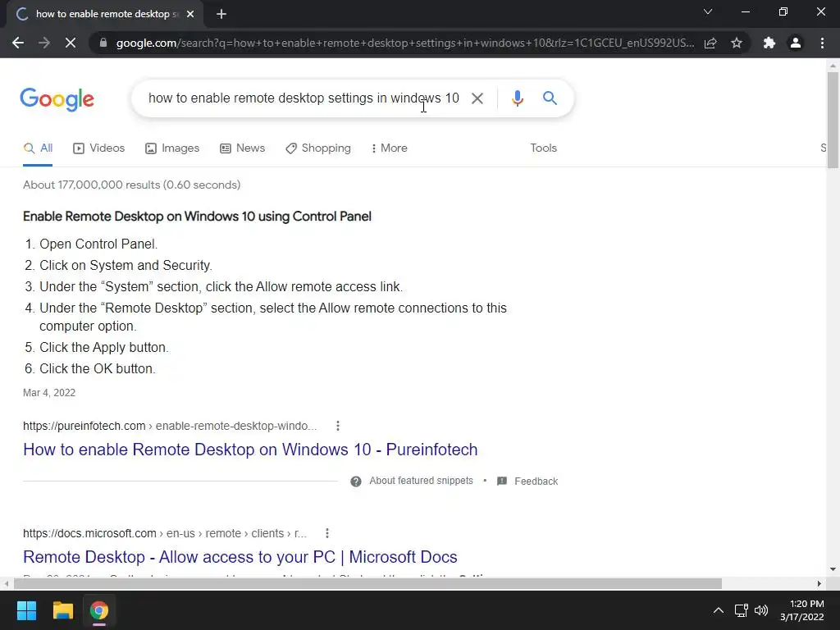Open a new tab with the plus button
Screen dimensions: 840x630
pos(221,14)
